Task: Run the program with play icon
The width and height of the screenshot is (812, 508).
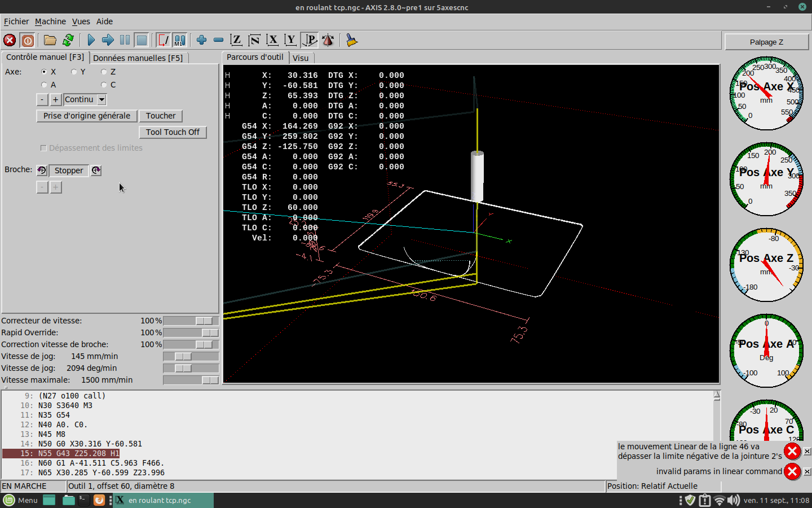Action: [91, 40]
